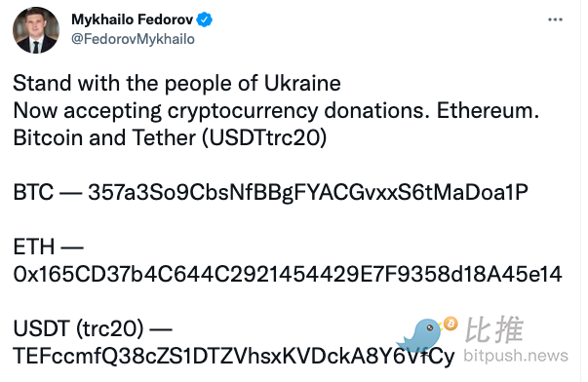Open the @FedorovMykhailo handle link
The height and width of the screenshot is (382, 588).
click(x=134, y=39)
